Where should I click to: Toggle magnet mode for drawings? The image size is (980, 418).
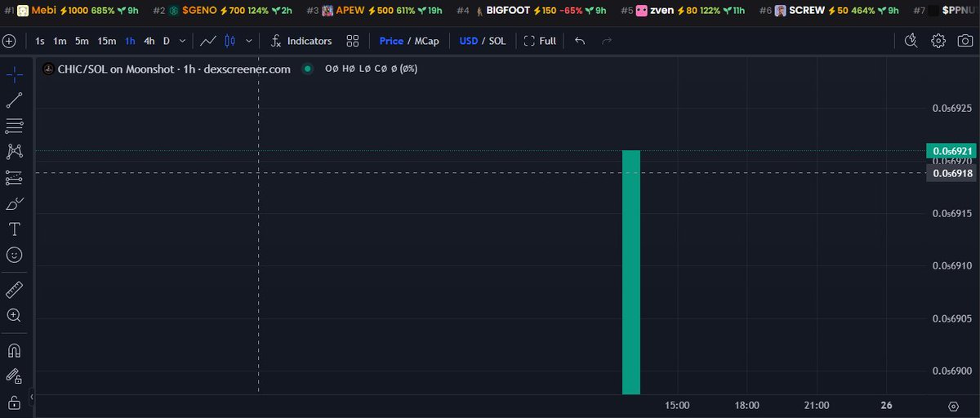pyautogui.click(x=14, y=350)
